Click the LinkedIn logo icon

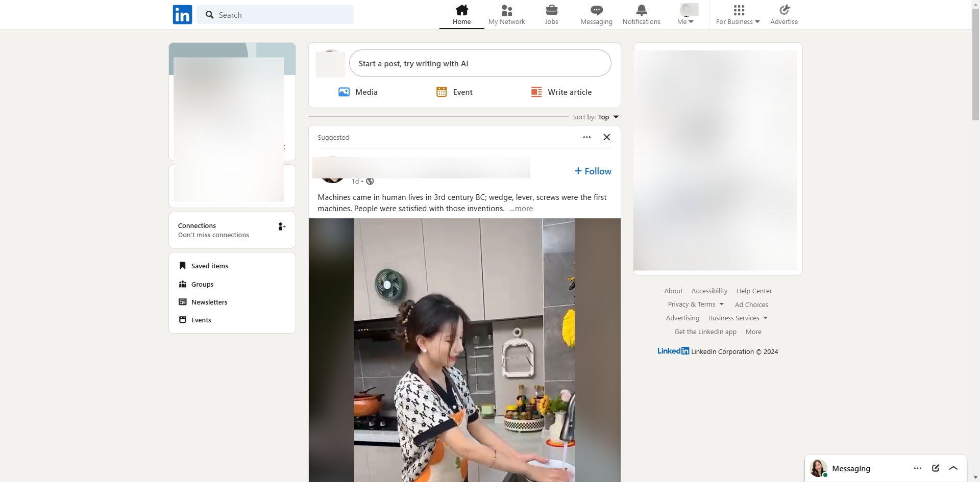click(x=182, y=15)
